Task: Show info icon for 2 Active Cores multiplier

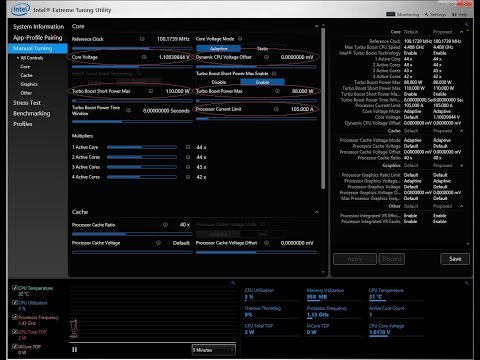Action: tap(188, 157)
